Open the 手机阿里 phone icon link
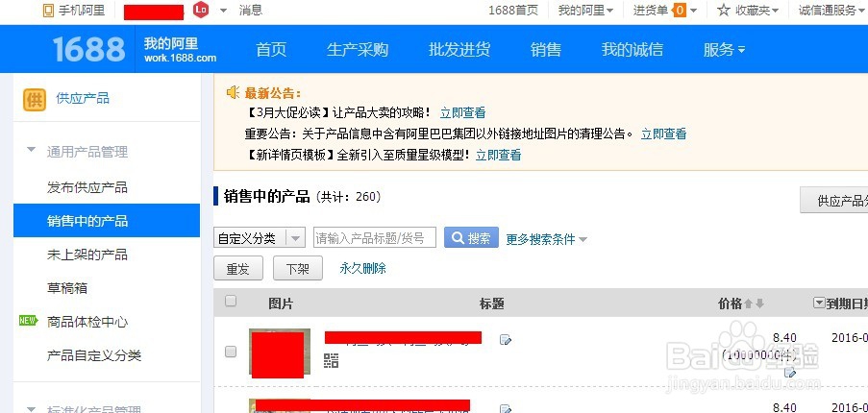 49,10
